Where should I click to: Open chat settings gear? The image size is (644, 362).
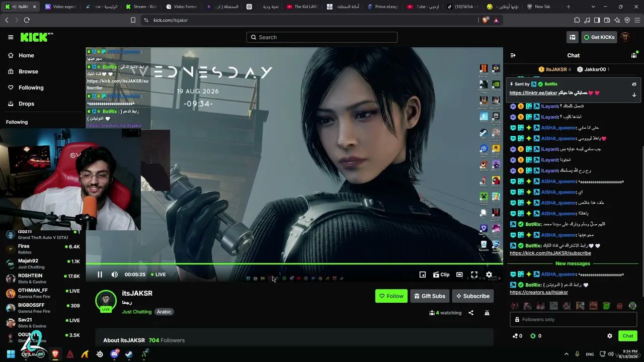(x=610, y=336)
